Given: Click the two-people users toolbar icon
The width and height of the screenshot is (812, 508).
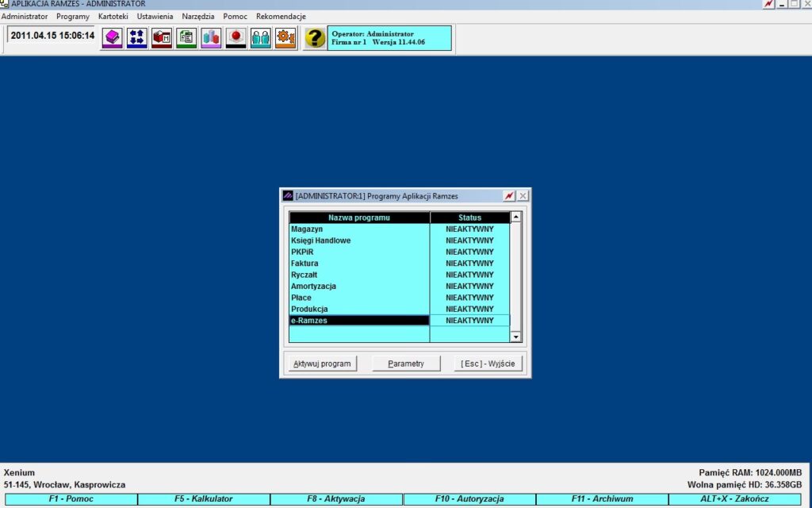Looking at the screenshot, I should (x=260, y=37).
